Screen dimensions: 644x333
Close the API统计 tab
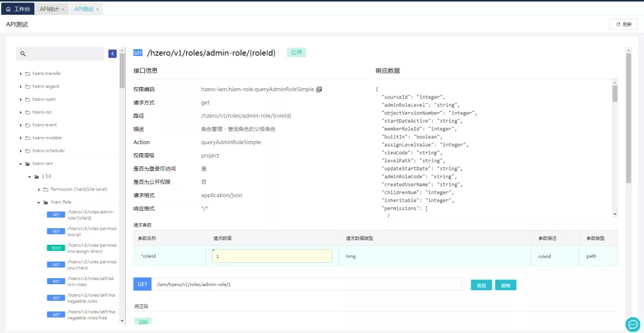(x=63, y=10)
